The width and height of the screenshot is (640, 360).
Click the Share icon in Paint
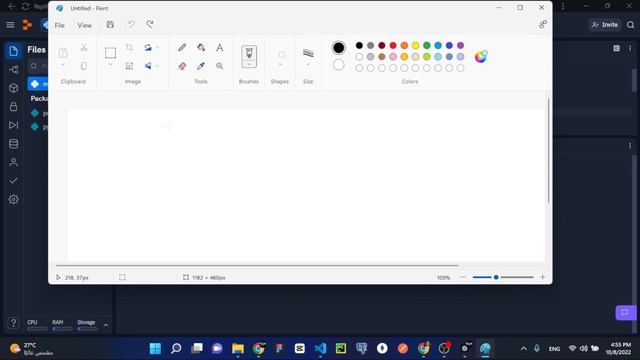coord(542,24)
